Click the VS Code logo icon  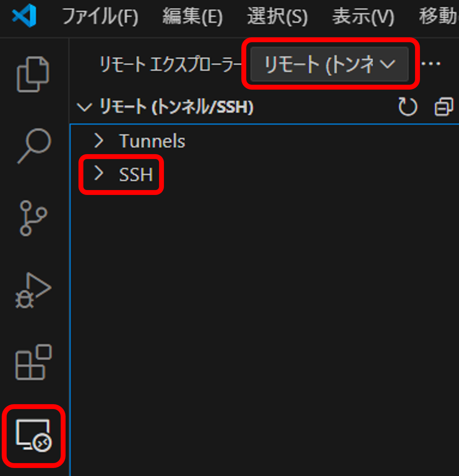click(24, 16)
